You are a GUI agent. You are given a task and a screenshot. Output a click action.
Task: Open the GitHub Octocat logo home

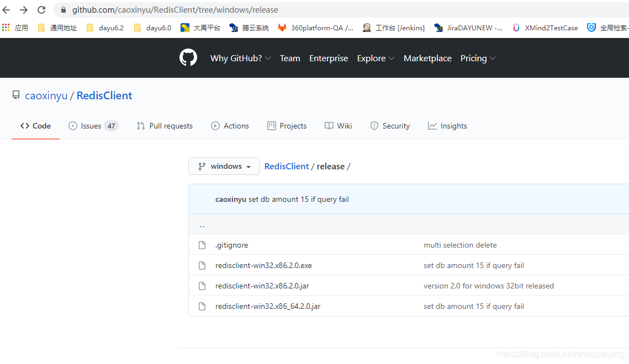tap(188, 58)
